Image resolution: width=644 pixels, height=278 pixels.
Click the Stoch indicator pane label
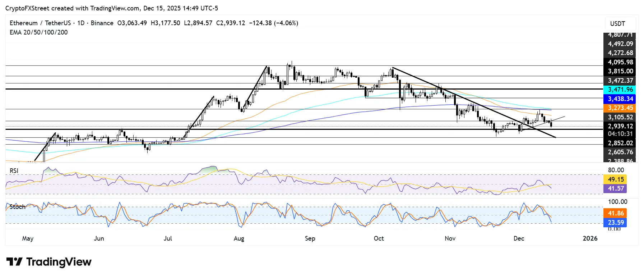click(18, 207)
